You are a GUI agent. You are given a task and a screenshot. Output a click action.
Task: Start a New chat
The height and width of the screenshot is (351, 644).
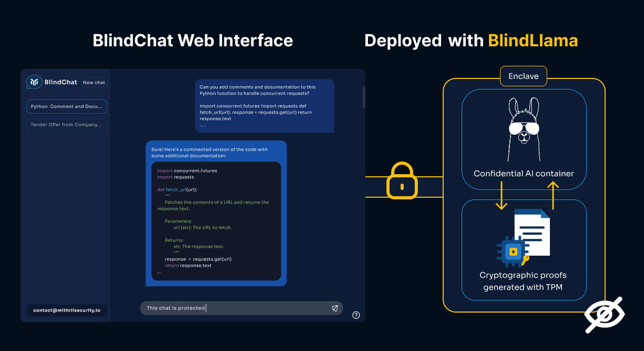(94, 83)
